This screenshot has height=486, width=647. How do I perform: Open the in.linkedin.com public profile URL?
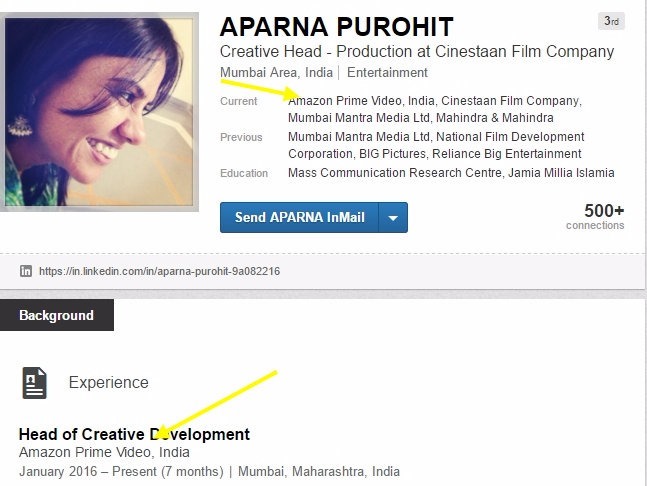[x=159, y=271]
